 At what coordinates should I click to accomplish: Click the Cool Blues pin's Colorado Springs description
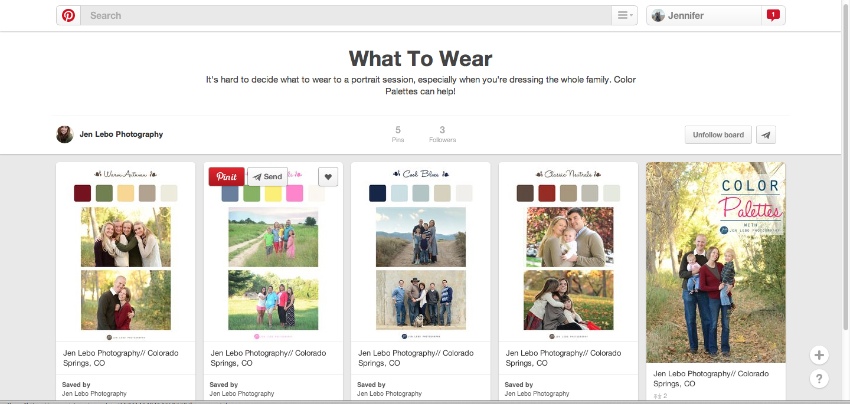point(415,358)
